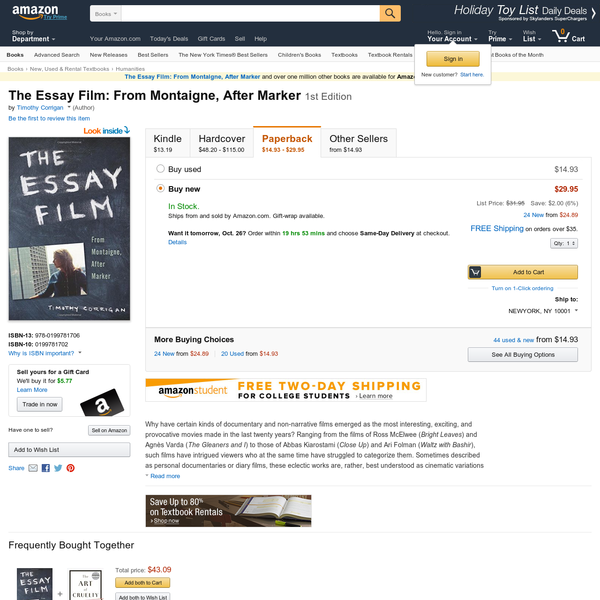
Task: Switch to the Kindle format tab
Action: [x=168, y=143]
